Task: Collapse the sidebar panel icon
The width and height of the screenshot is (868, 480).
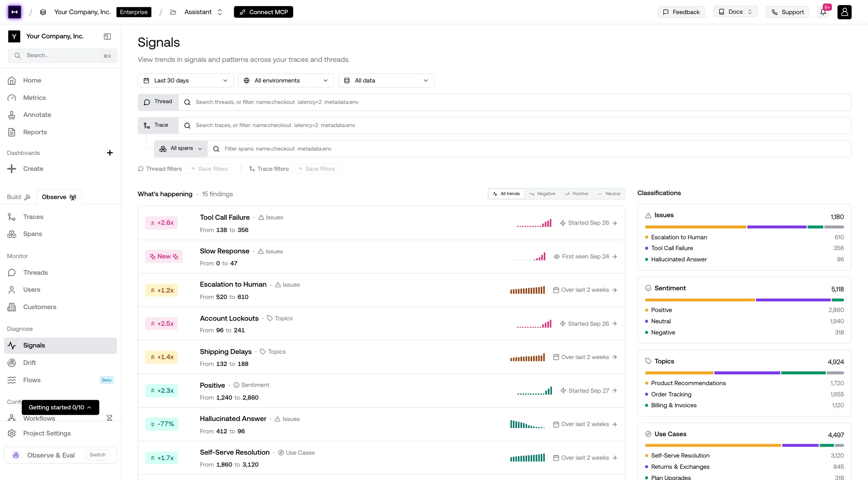Action: click(107, 36)
